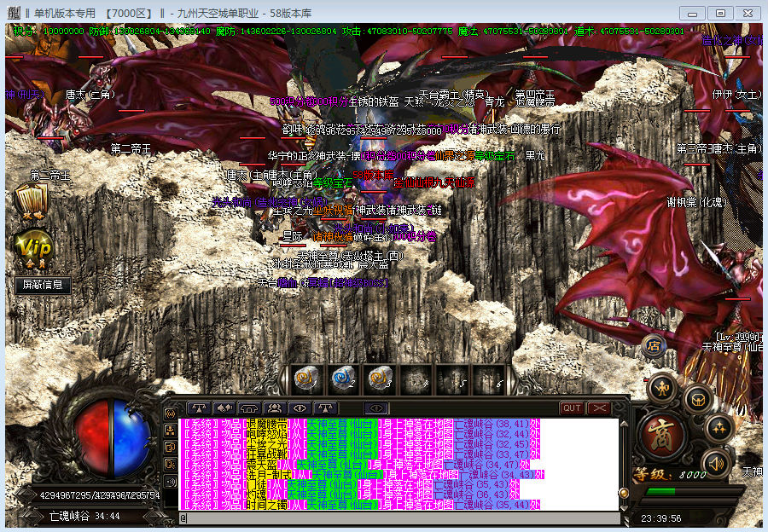Click the 青龙 label on the map
Screen dimensions: 768x532
pyautogui.click(x=494, y=101)
